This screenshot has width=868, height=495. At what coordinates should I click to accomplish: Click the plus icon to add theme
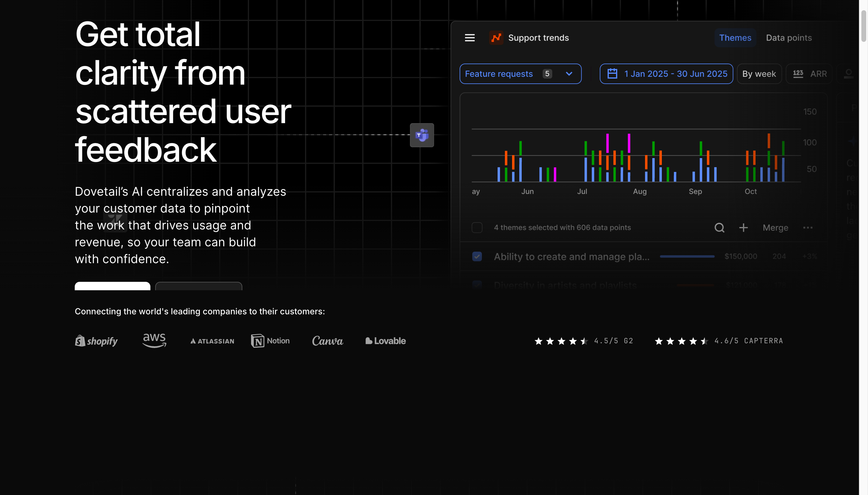pyautogui.click(x=744, y=227)
